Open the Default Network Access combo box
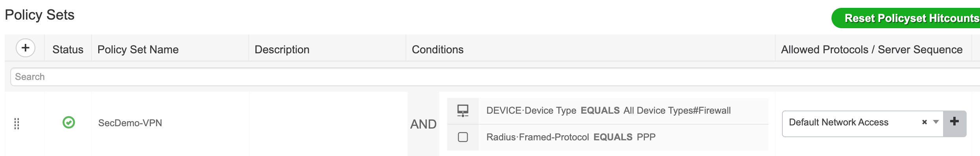Viewport: 980px width, 156px height. click(863, 123)
